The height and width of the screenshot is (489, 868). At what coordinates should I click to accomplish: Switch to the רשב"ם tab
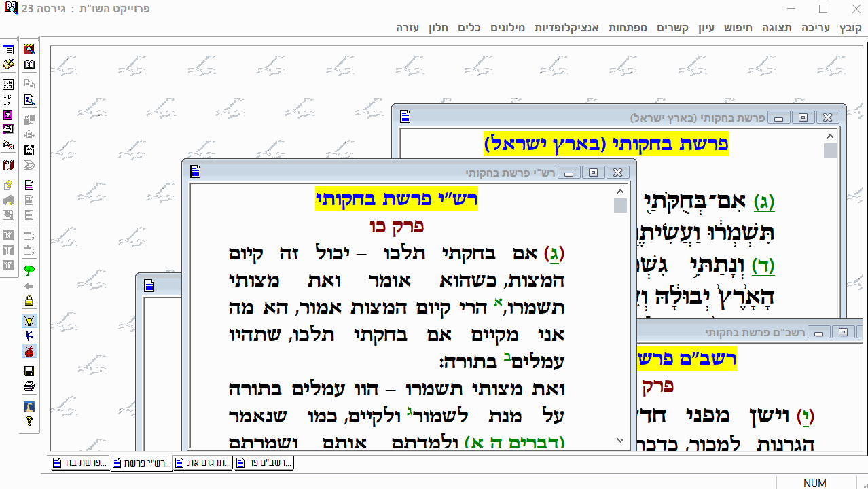[264, 463]
